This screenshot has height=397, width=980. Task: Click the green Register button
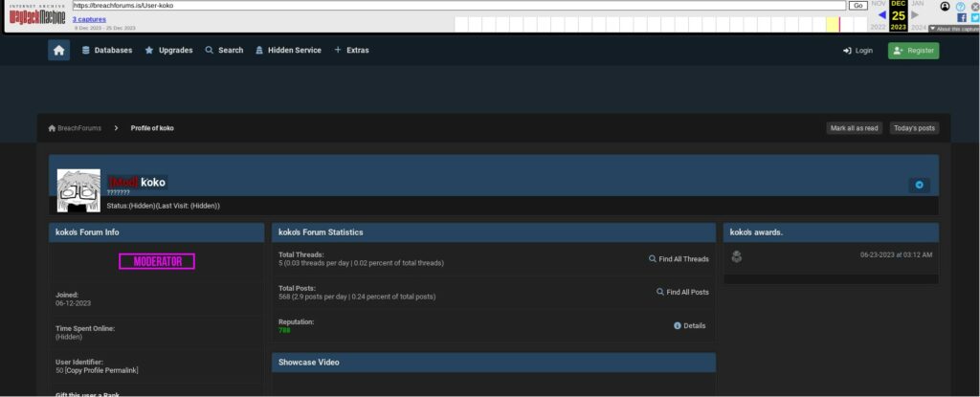click(x=913, y=51)
